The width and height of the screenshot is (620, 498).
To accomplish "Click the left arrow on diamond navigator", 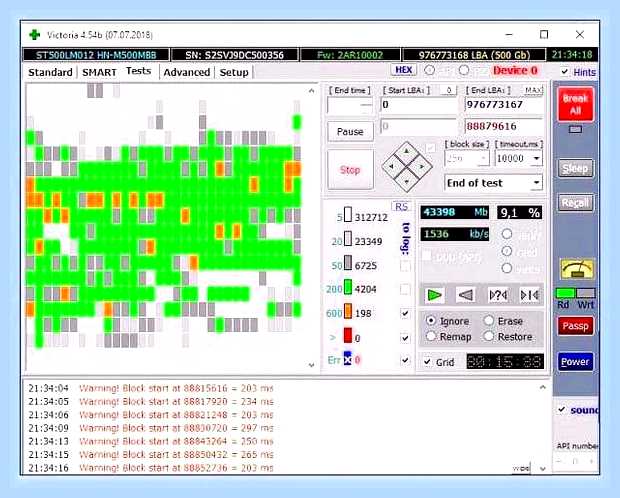I will (391, 167).
